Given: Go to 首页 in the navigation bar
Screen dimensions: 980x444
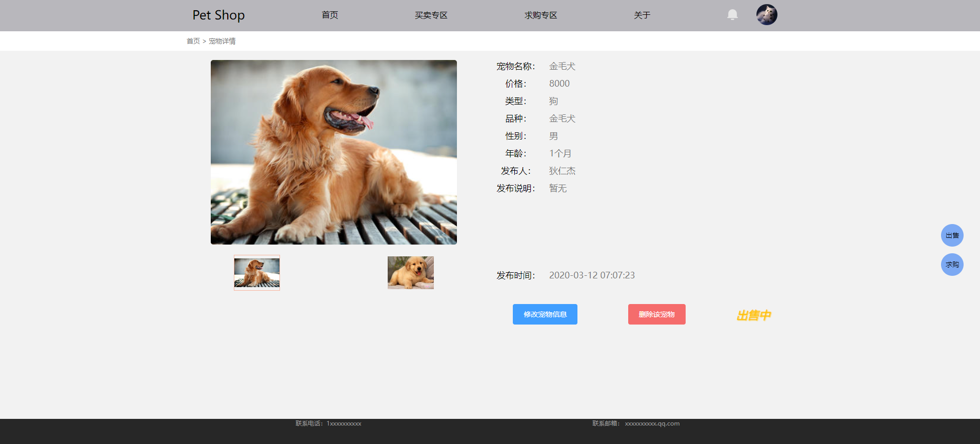Looking at the screenshot, I should tap(330, 15).
